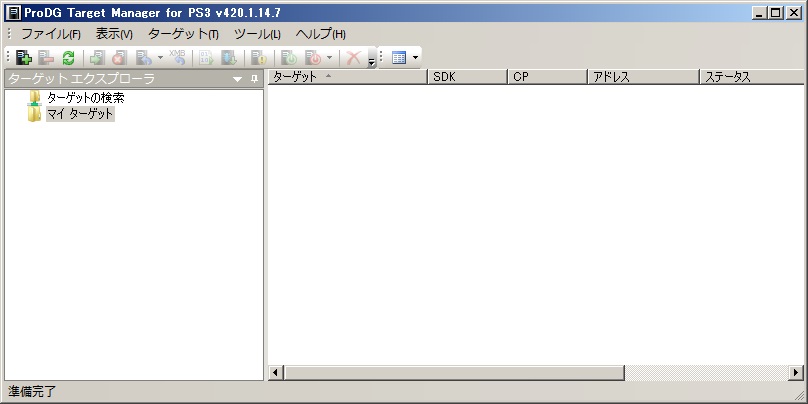Click the red Power Off target icon

point(313,57)
